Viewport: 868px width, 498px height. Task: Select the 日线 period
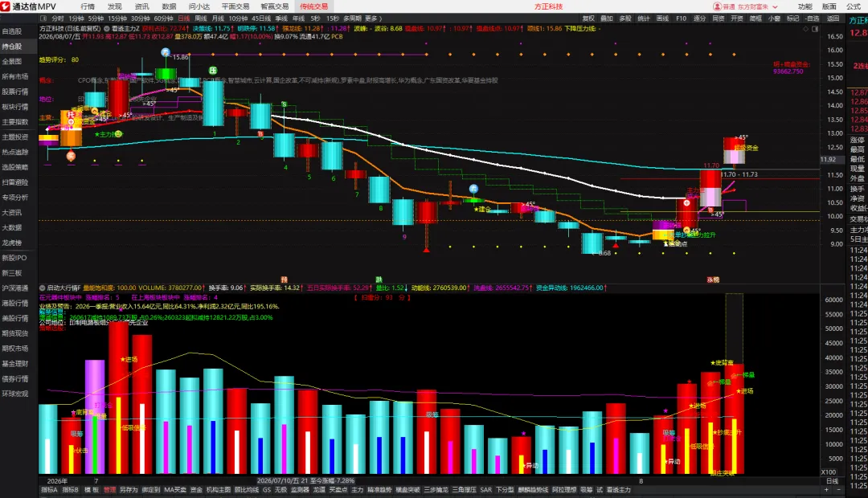pyautogui.click(x=184, y=18)
